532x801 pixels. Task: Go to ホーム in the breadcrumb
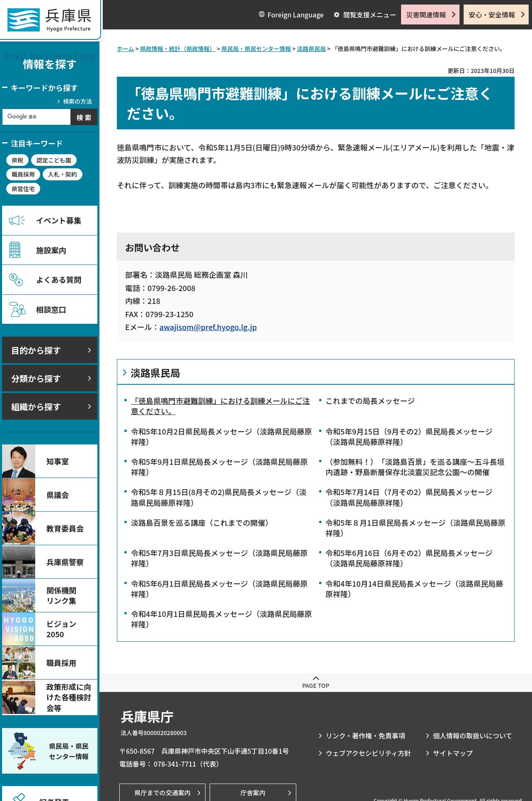[x=125, y=49]
